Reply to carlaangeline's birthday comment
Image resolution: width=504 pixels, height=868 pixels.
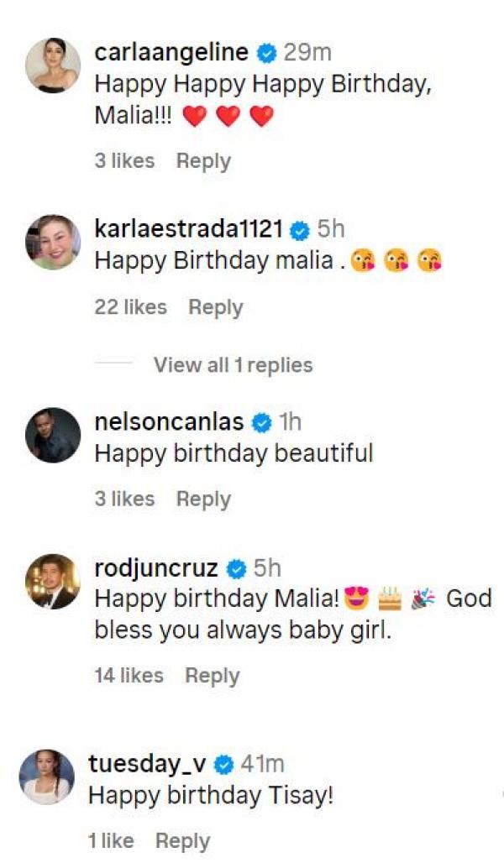click(x=203, y=161)
